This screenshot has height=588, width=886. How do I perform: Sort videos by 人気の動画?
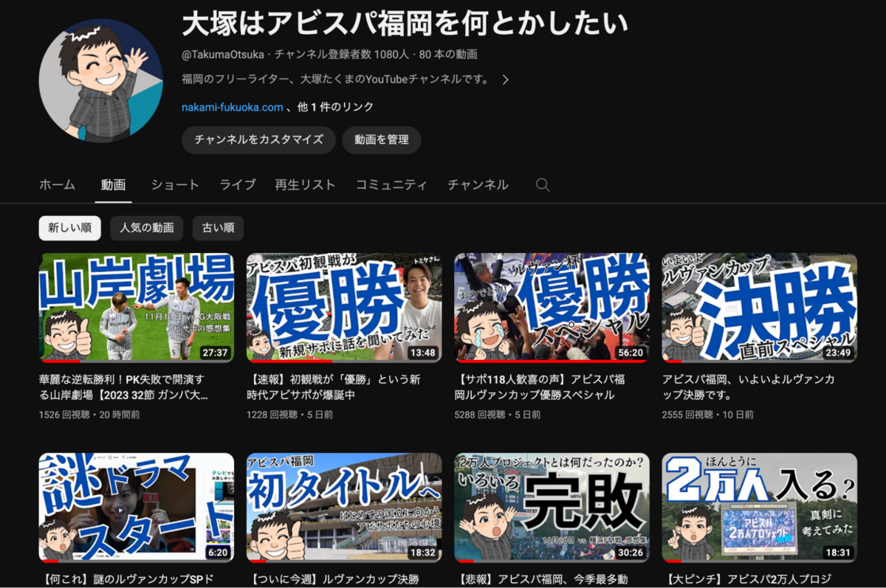pos(147,228)
